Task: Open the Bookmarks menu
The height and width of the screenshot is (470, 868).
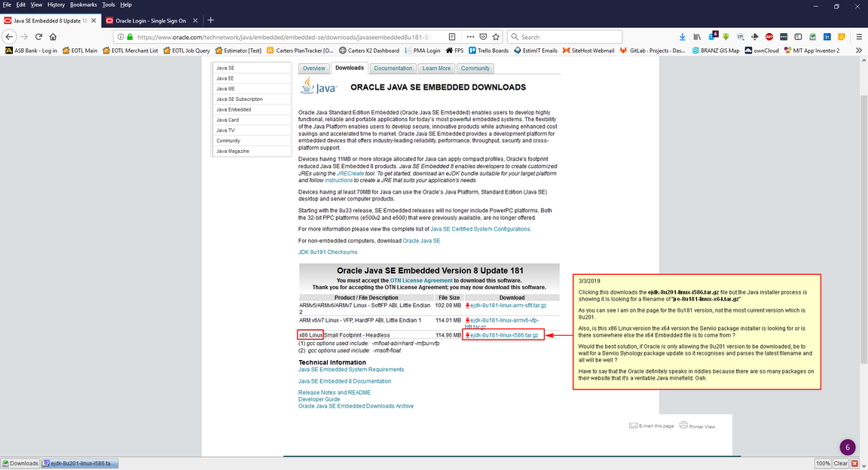Action: tap(83, 4)
